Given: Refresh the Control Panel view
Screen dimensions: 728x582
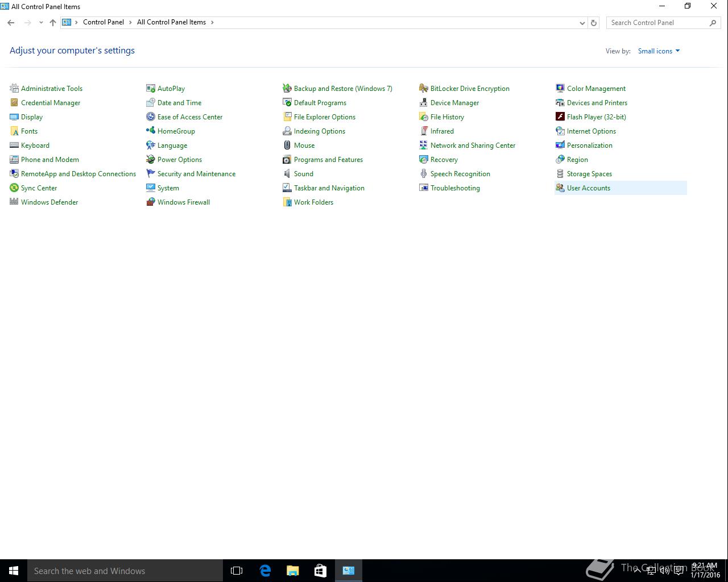Looking at the screenshot, I should [x=594, y=23].
